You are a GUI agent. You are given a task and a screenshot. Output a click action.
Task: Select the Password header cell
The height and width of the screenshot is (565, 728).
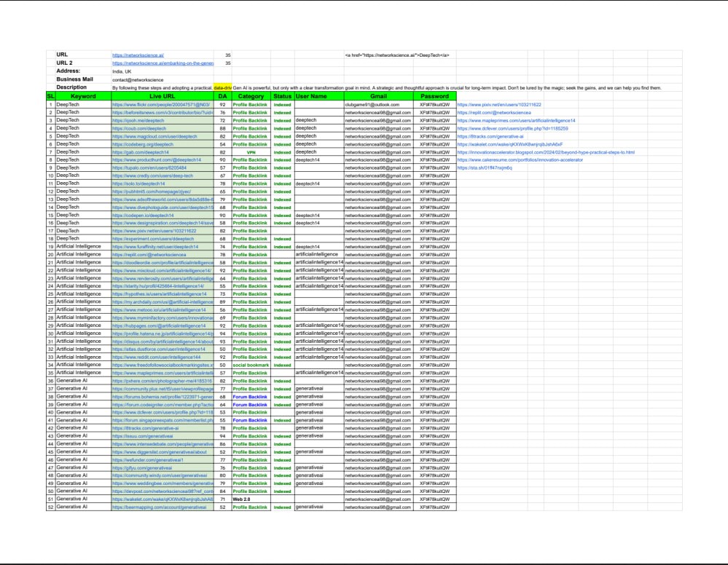435,96
